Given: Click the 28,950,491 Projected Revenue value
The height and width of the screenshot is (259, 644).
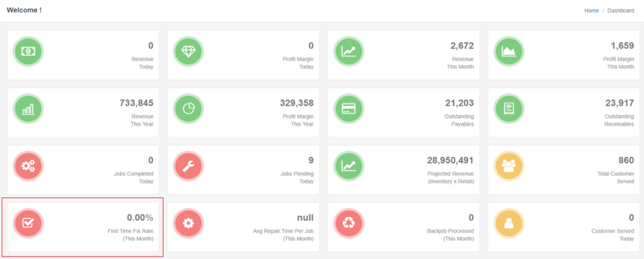Looking at the screenshot, I should pos(446,160).
